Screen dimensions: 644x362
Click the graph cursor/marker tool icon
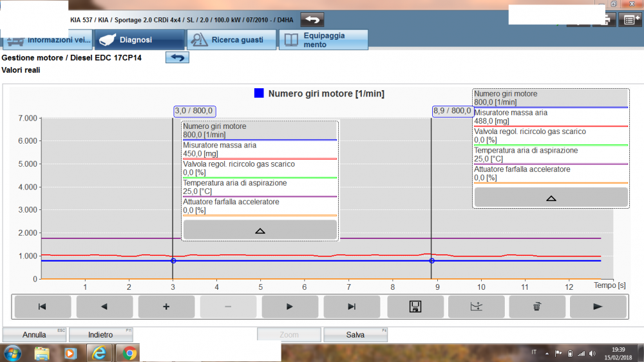(476, 307)
